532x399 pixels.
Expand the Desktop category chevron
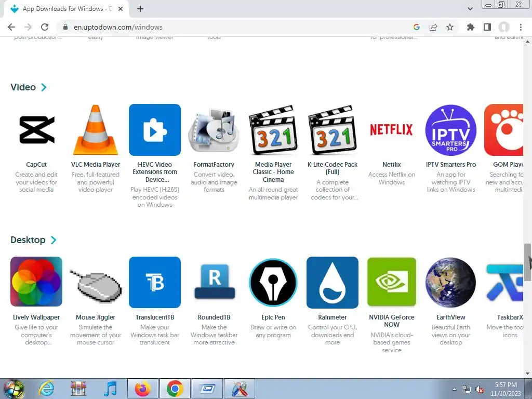coord(54,240)
